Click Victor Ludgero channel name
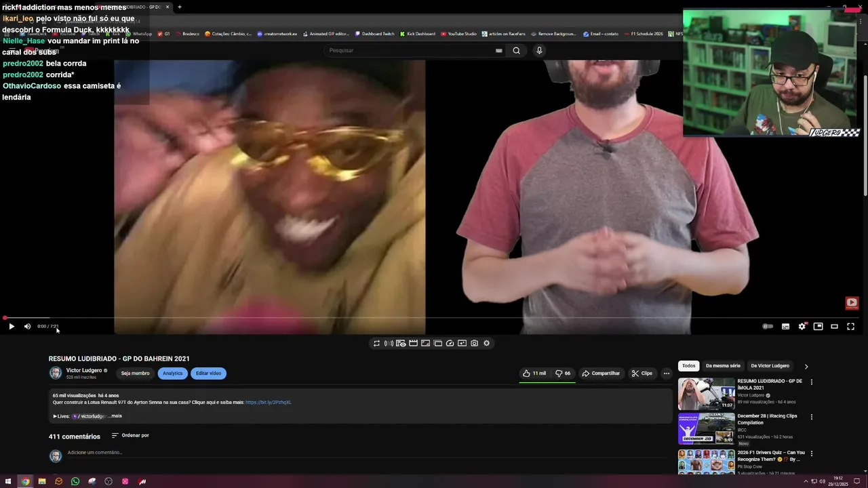Viewport: 868px width, 488px height. 84,371
